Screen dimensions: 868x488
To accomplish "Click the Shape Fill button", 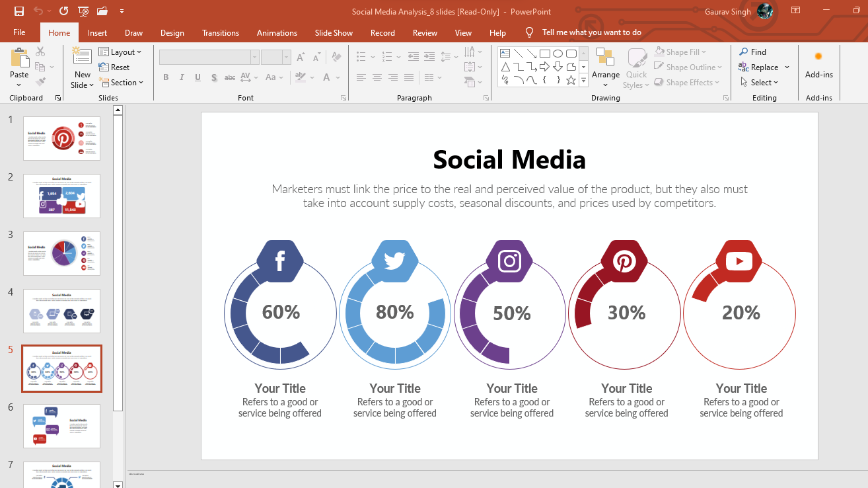I will 680,52.
